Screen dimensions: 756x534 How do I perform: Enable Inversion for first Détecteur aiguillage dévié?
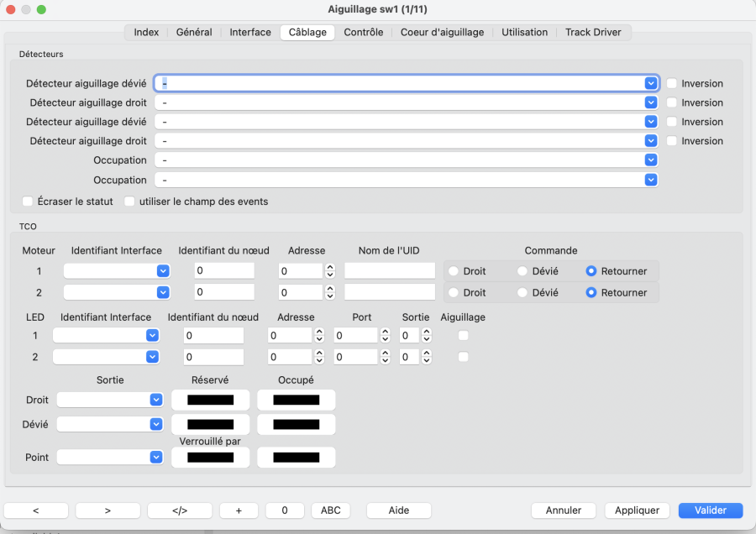point(673,84)
